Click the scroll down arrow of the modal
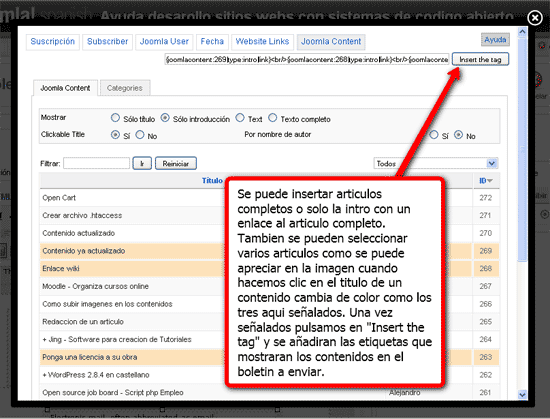Image resolution: width=550 pixels, height=419 pixels. point(522,395)
